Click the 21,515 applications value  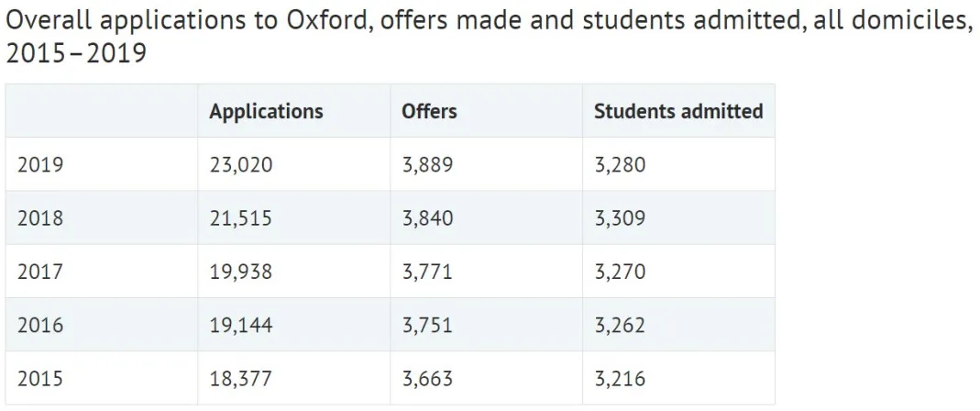coord(241,218)
